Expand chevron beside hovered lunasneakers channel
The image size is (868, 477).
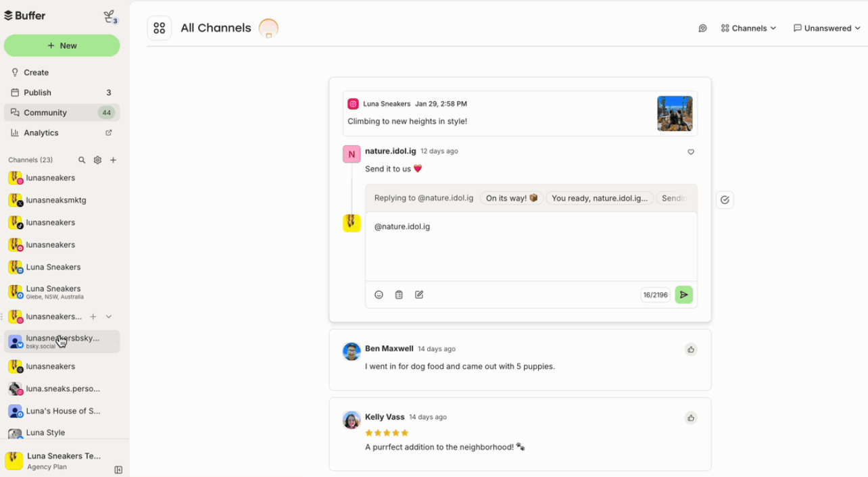pos(109,316)
